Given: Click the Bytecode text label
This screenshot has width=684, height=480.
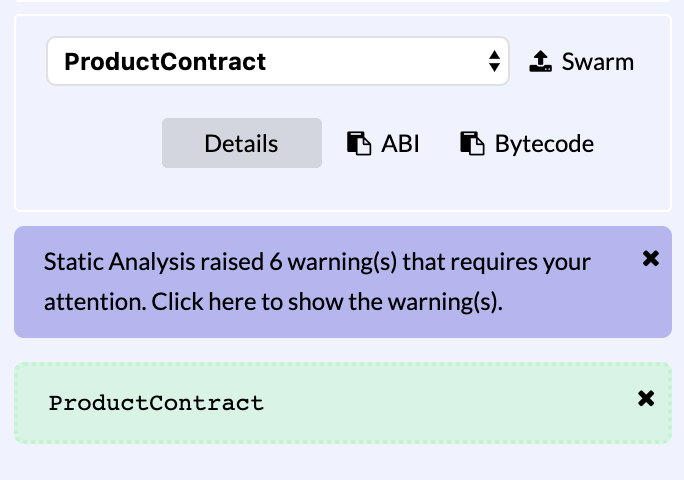Looking at the screenshot, I should pyautogui.click(x=544, y=144).
